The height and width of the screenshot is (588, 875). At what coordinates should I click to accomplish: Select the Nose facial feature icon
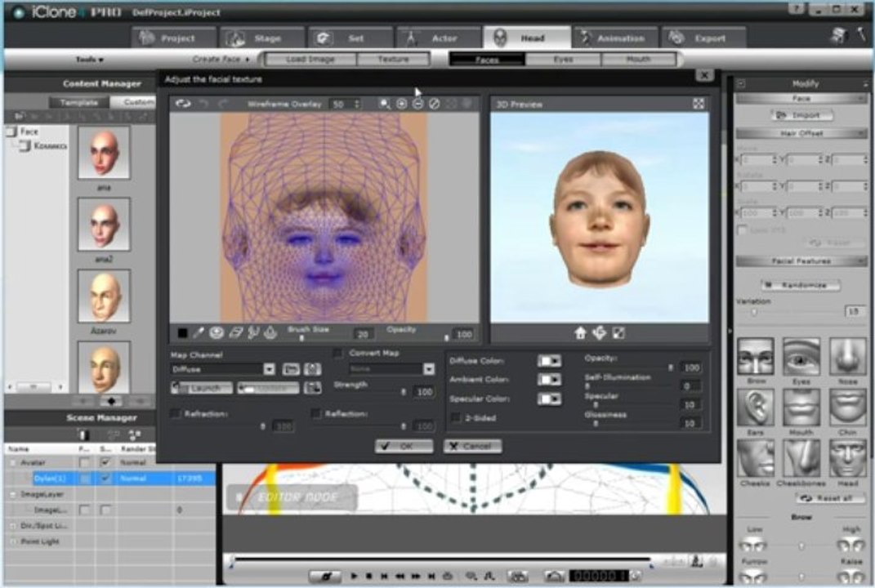point(847,356)
